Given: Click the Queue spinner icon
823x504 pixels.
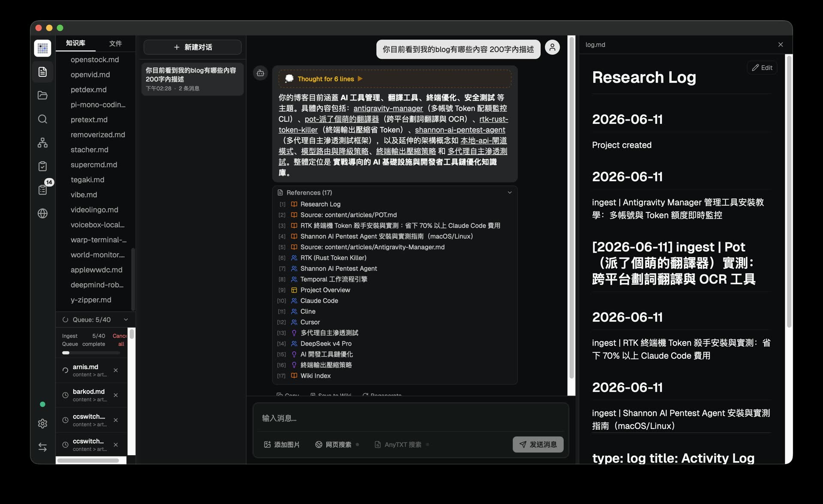Looking at the screenshot, I should click(x=65, y=320).
